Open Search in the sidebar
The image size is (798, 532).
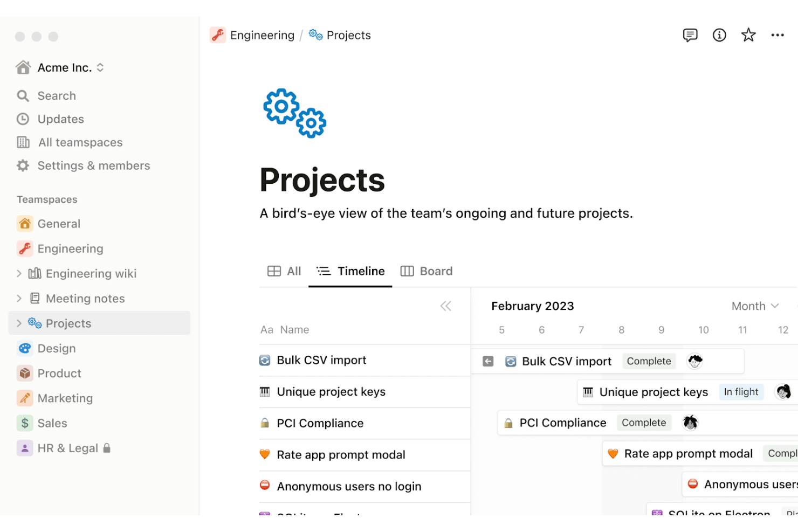click(56, 96)
